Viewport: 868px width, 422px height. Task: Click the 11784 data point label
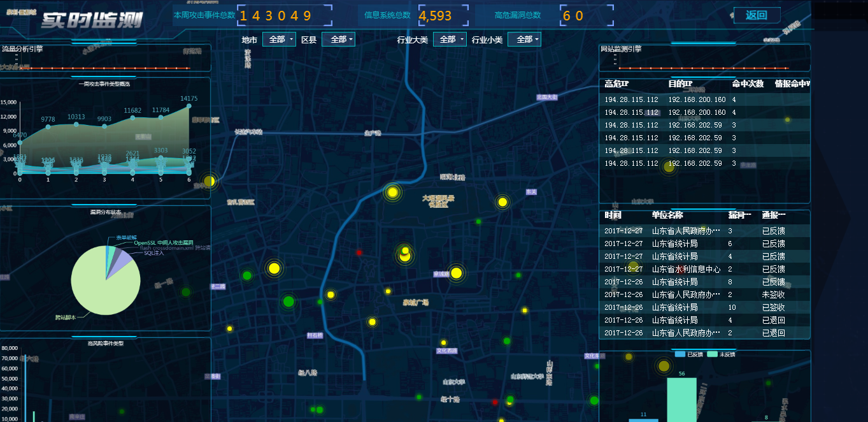(x=160, y=110)
